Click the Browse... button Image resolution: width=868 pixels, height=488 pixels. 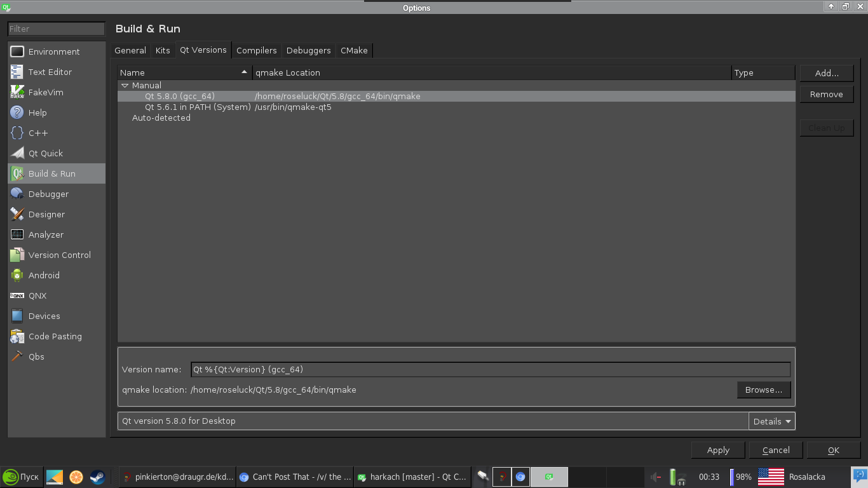click(x=764, y=390)
